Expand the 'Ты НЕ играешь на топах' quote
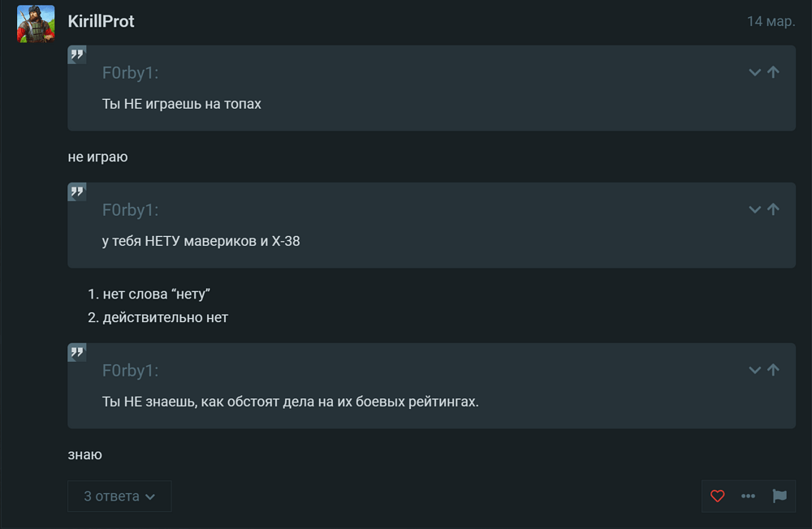812x529 pixels. coord(754,72)
